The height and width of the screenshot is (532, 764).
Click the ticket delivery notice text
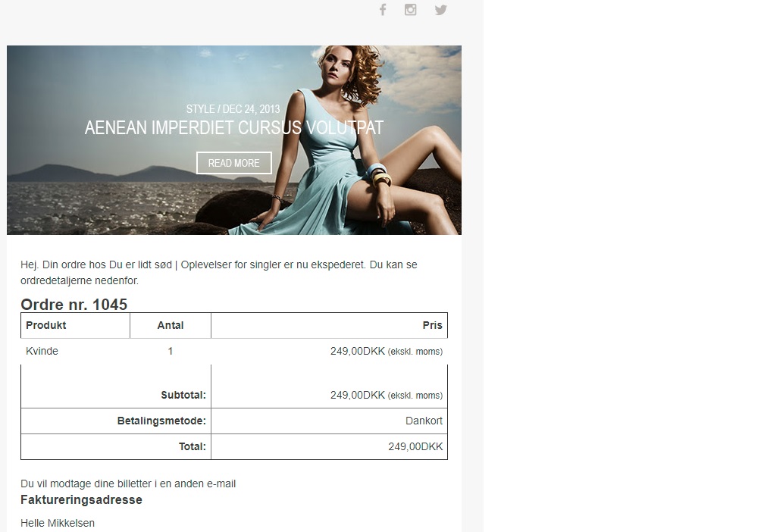[128, 483]
